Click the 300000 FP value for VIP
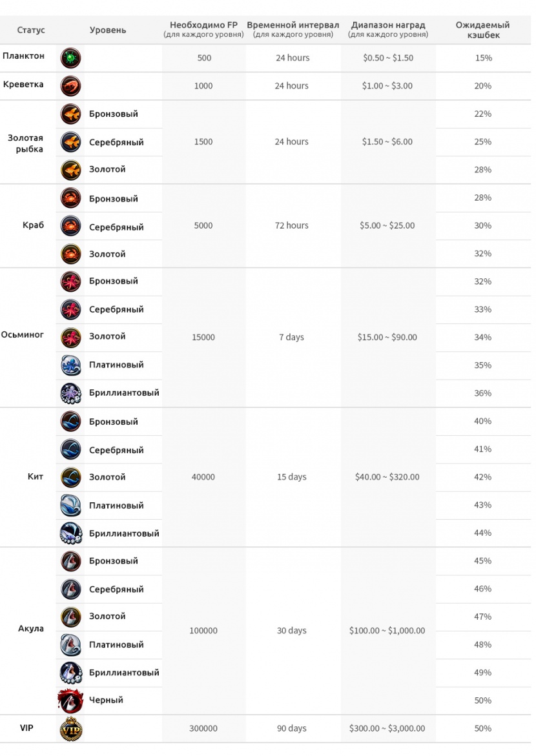The image size is (536, 756). (203, 728)
